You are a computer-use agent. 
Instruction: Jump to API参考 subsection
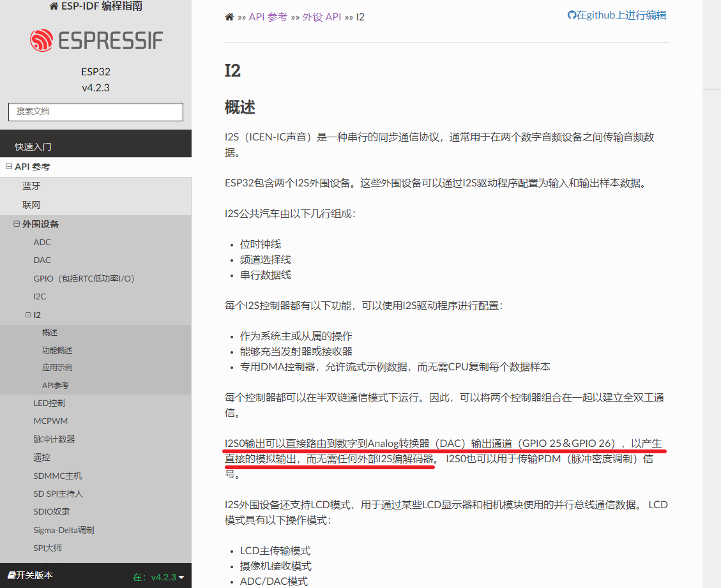pyautogui.click(x=55, y=386)
